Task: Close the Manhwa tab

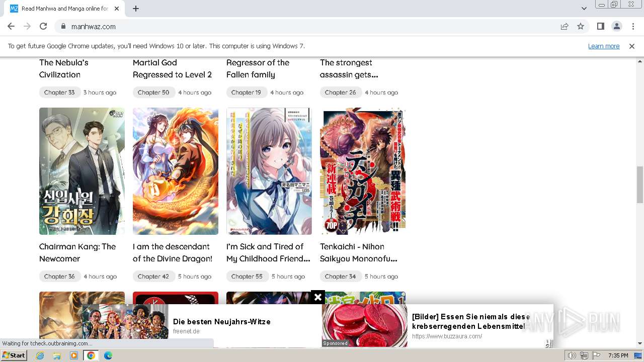Action: click(117, 9)
